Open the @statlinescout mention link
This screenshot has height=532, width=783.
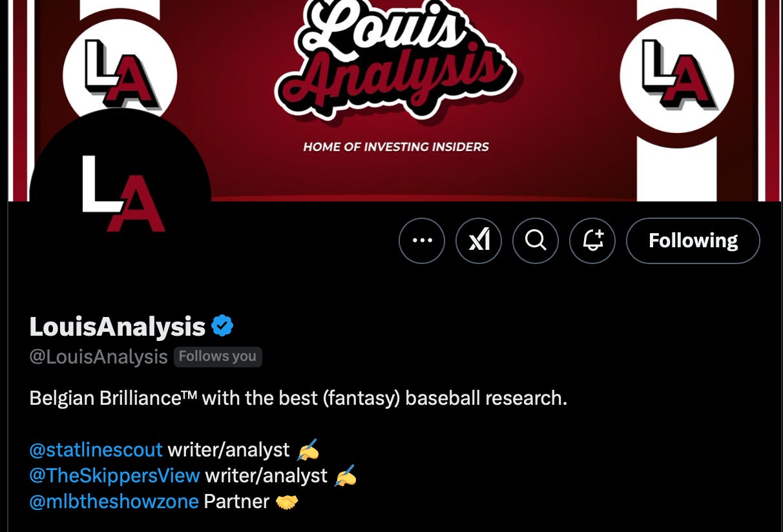point(96,449)
